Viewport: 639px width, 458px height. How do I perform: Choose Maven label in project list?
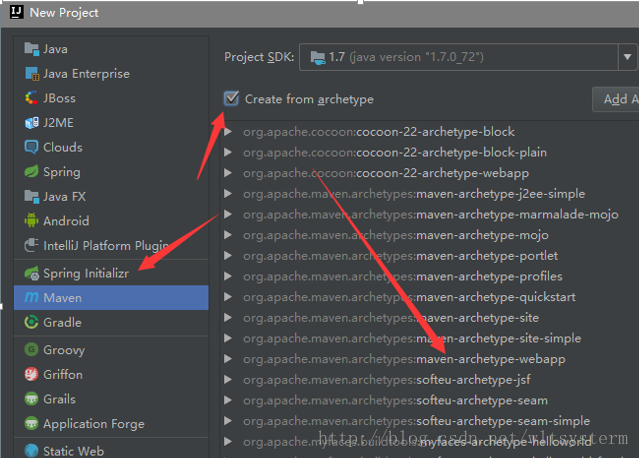pyautogui.click(x=62, y=298)
